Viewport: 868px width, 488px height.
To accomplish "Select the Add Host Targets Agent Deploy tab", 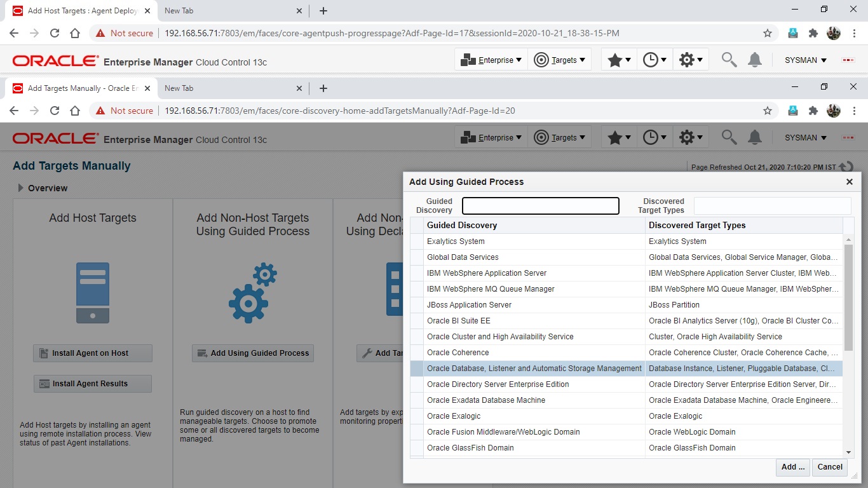I will (75, 10).
